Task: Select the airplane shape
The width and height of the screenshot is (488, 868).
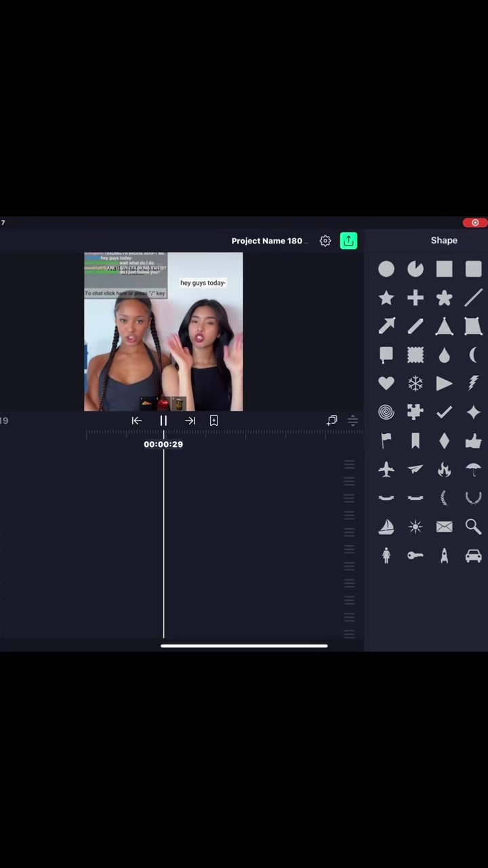Action: pyautogui.click(x=386, y=469)
